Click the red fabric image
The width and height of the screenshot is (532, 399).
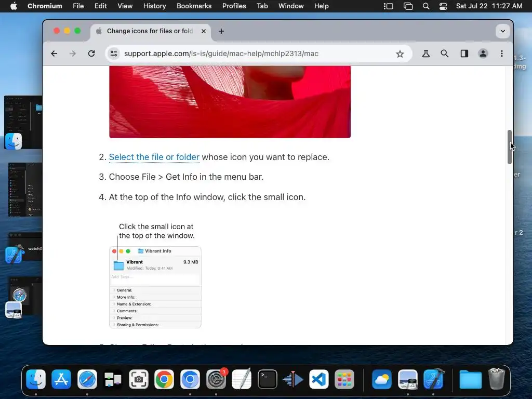pos(230,102)
